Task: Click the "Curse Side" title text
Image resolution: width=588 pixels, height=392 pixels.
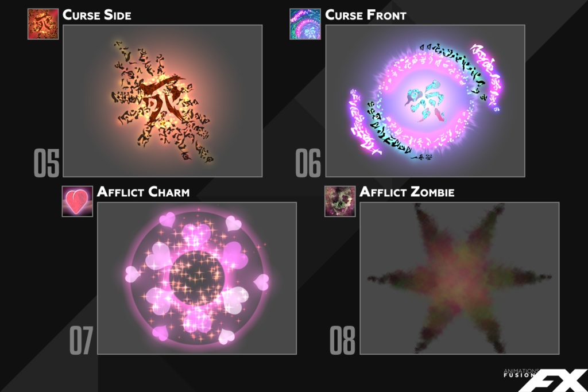Action: coord(96,15)
